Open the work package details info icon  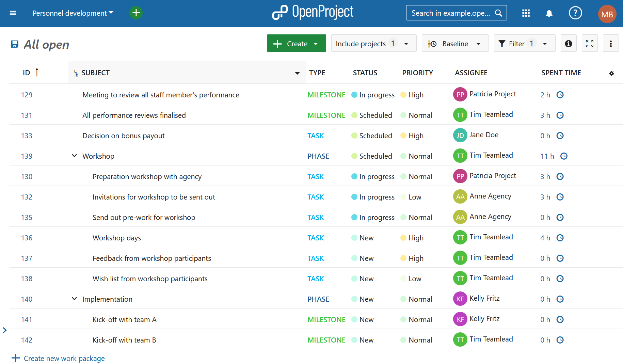tap(569, 43)
